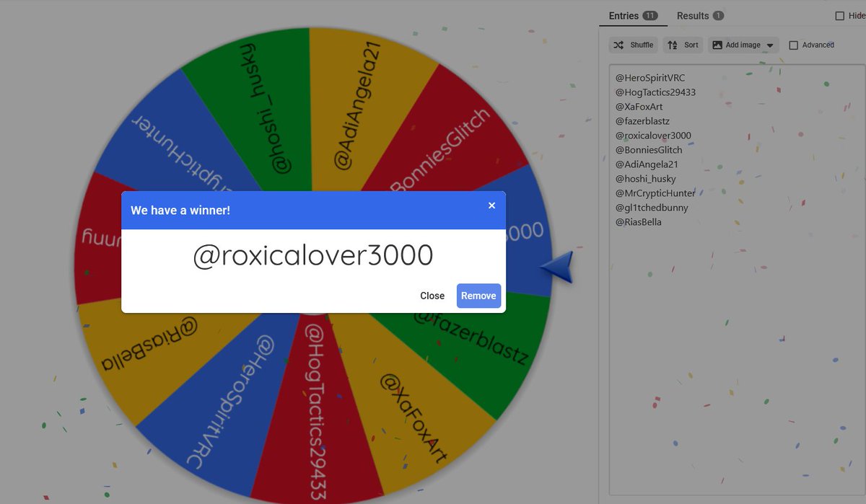The height and width of the screenshot is (504, 866).
Task: Click the @HeroSpiritVRC entry in the list
Action: (650, 78)
